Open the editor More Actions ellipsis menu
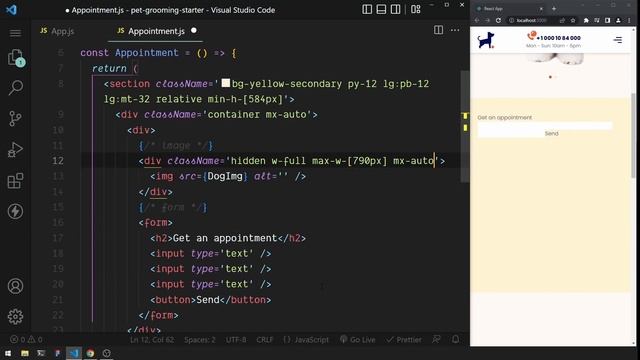The height and width of the screenshot is (360, 640). pyautogui.click(x=455, y=30)
